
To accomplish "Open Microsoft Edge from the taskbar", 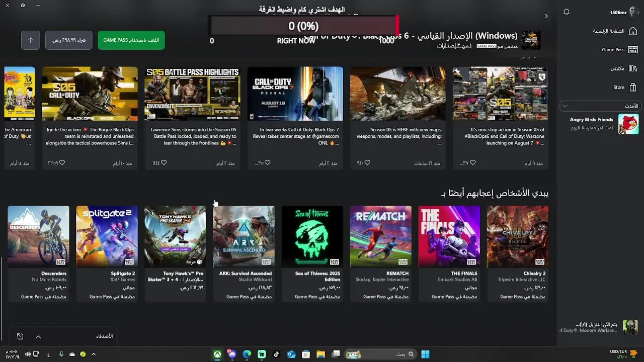I will 247,354.
